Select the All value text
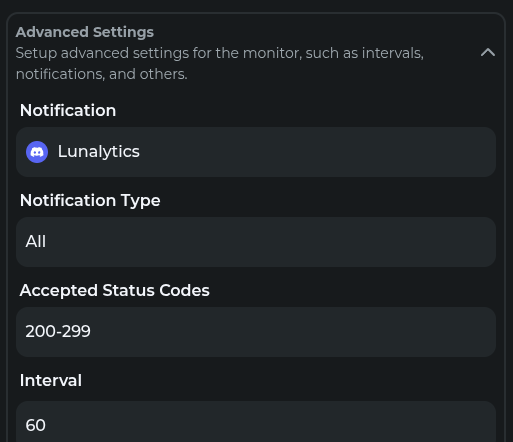The width and height of the screenshot is (513, 442). tap(36, 241)
